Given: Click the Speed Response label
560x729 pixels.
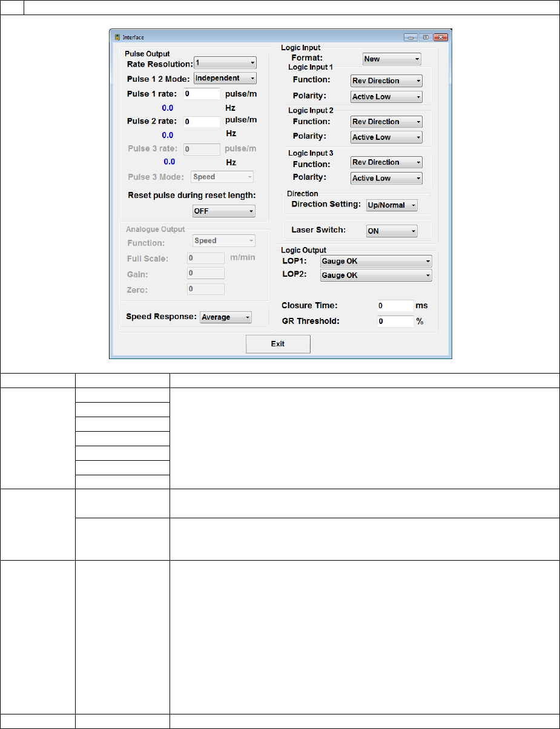Looking at the screenshot, I should (161, 317).
